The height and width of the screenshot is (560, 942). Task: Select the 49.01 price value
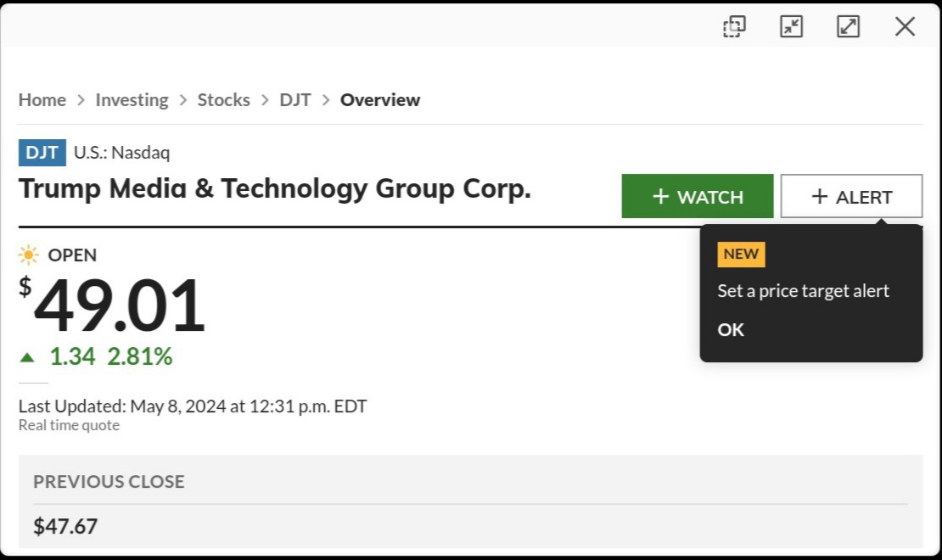tap(119, 305)
